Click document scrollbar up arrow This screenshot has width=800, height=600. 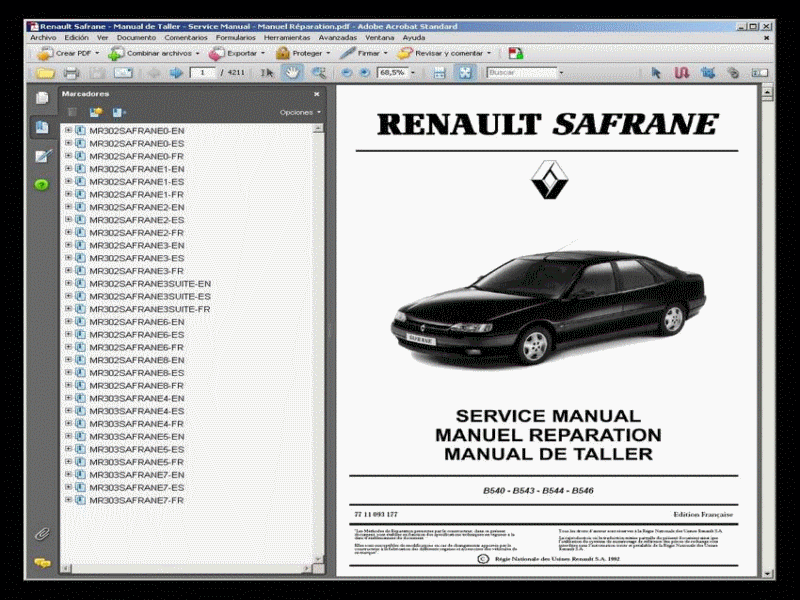(767, 92)
